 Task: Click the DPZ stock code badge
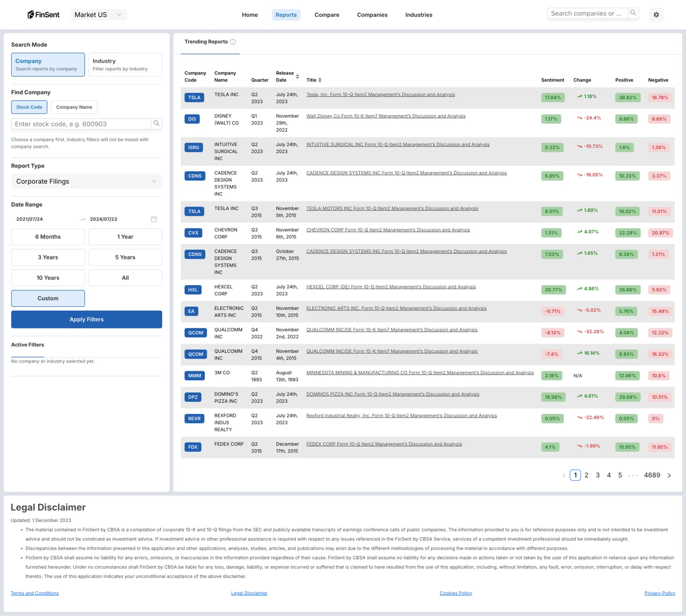tap(193, 397)
